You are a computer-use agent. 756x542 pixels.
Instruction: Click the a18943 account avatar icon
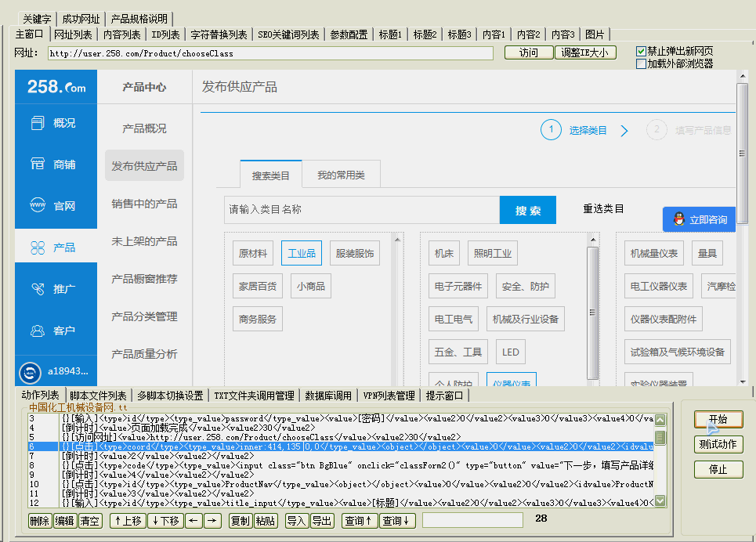point(30,372)
